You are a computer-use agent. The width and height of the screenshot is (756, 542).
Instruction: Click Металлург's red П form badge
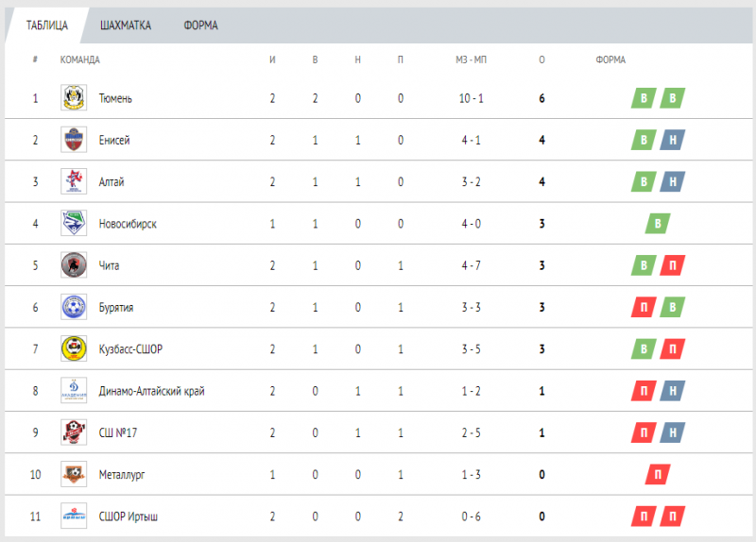(x=659, y=474)
